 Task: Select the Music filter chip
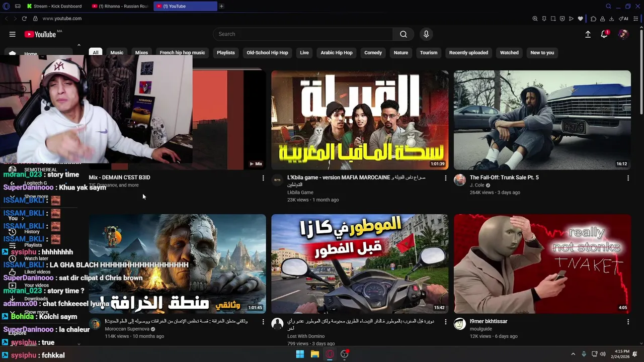(117, 52)
